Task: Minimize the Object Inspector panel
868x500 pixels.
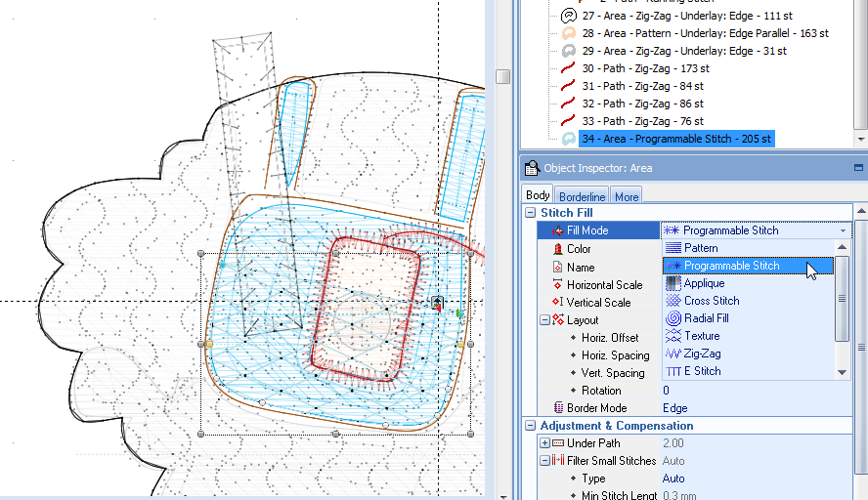Action: click(x=858, y=168)
